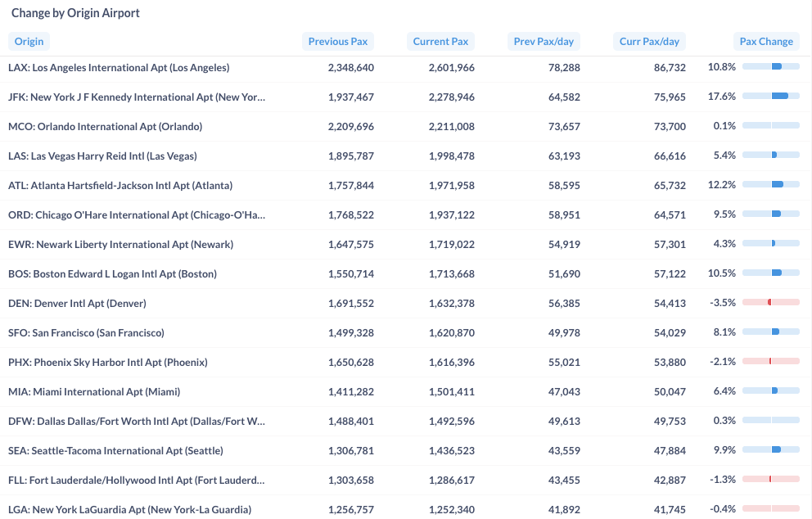Click the ORD Chicago O'Hare origin cell
This screenshot has height=519, width=812.
click(x=137, y=215)
